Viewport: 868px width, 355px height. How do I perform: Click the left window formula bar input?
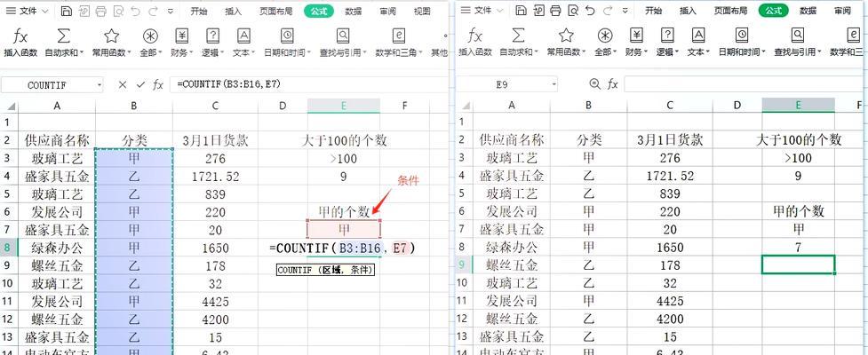tap(307, 84)
